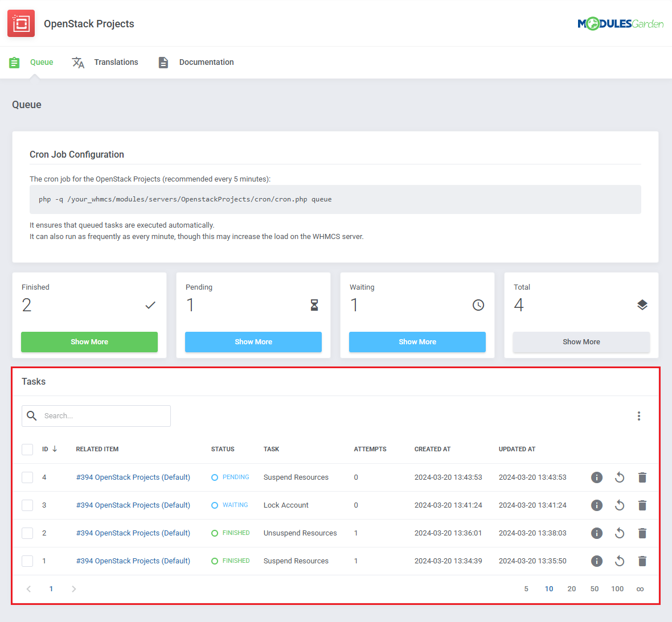Check the box for task ID 3
The width and height of the screenshot is (672, 622).
pyautogui.click(x=27, y=505)
